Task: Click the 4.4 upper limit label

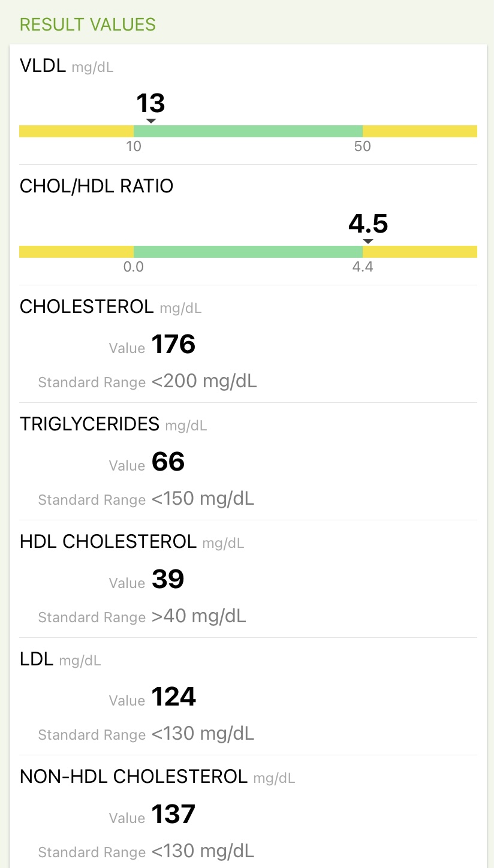Action: coord(363,267)
